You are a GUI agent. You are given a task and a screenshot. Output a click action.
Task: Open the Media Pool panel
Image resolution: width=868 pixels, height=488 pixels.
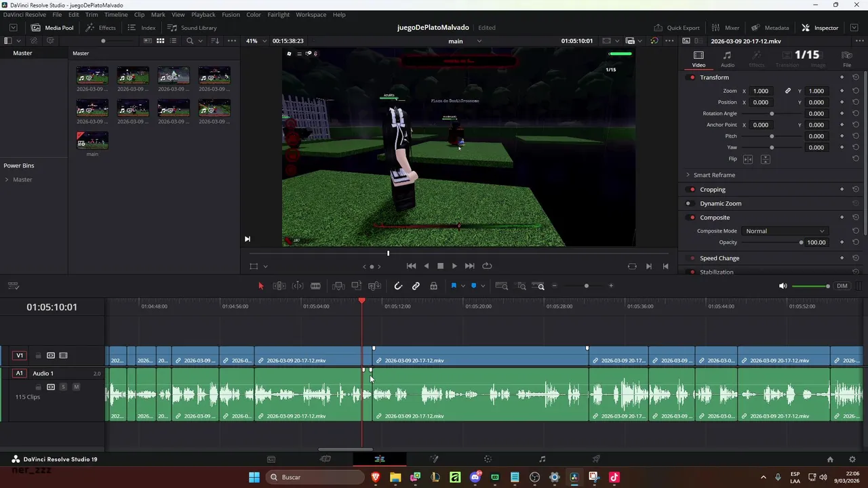click(52, 28)
